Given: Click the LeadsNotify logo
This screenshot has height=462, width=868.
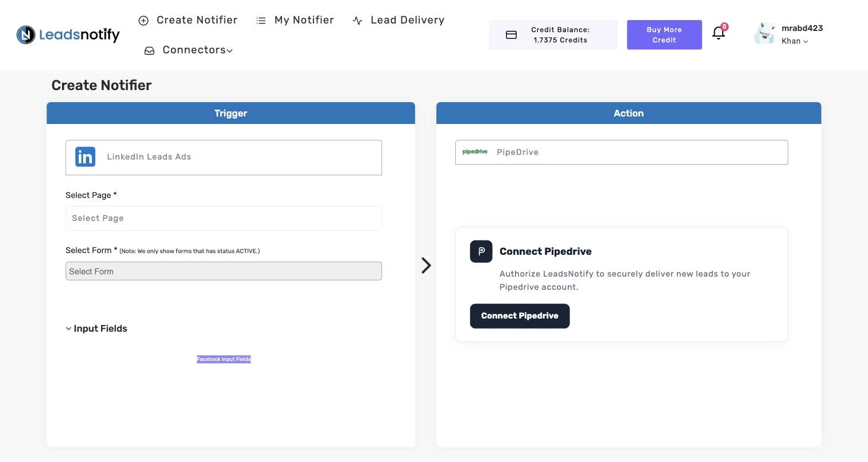Looking at the screenshot, I should [x=68, y=35].
